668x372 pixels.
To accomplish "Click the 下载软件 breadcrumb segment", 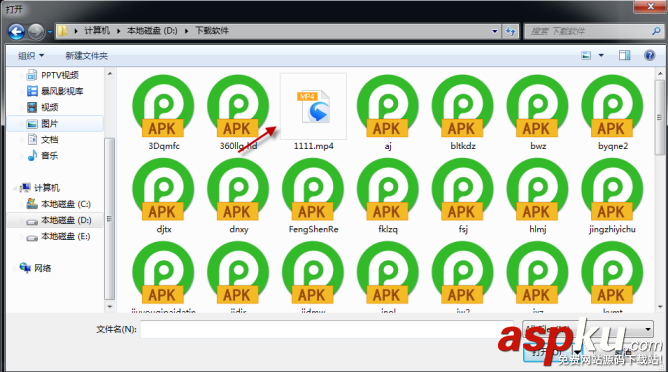I will [x=212, y=31].
